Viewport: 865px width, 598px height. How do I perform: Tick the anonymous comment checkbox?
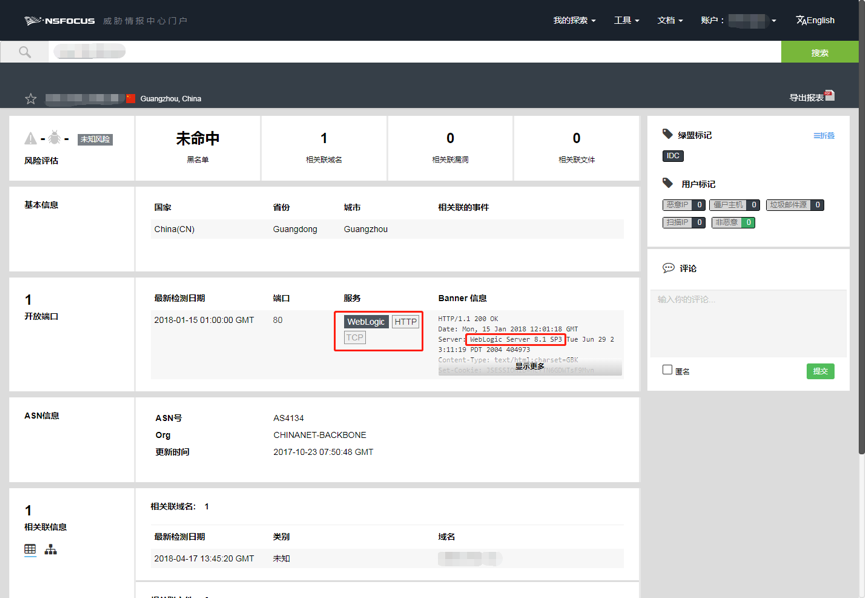[x=667, y=370]
